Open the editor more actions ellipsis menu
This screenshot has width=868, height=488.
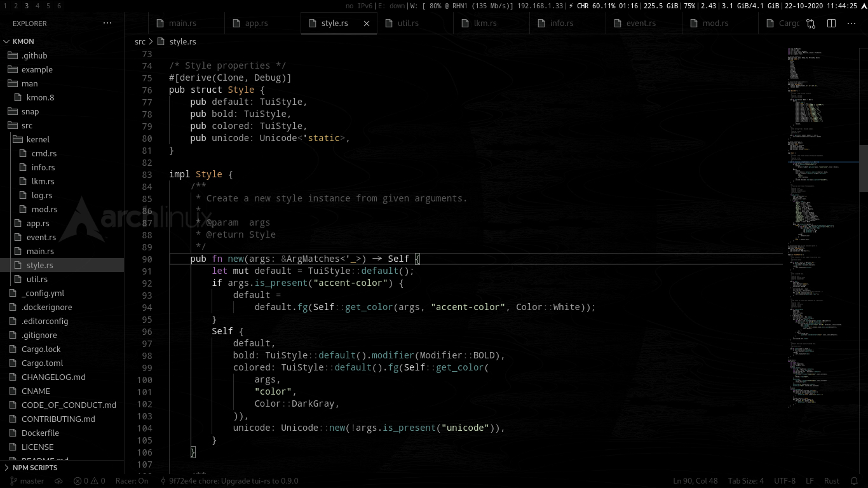coord(851,24)
